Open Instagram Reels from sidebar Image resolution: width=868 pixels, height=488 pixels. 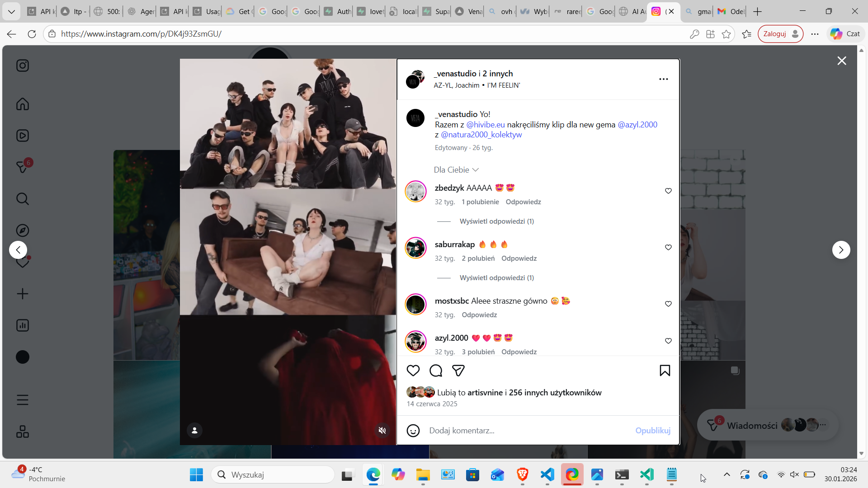(22, 136)
